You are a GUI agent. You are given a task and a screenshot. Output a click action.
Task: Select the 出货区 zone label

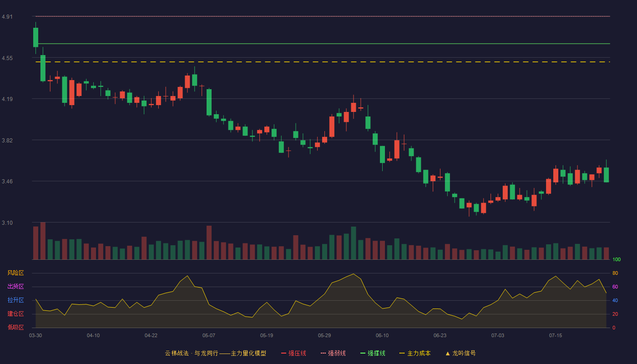click(15, 287)
